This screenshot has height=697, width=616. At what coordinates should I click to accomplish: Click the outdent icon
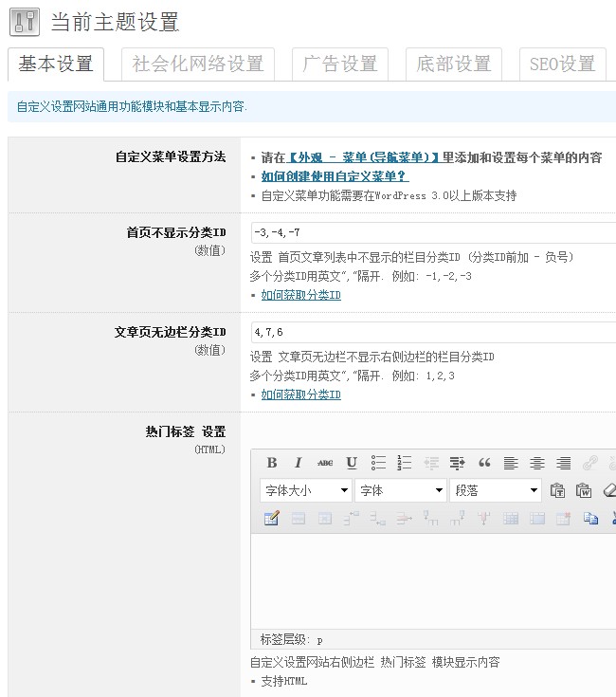(431, 463)
